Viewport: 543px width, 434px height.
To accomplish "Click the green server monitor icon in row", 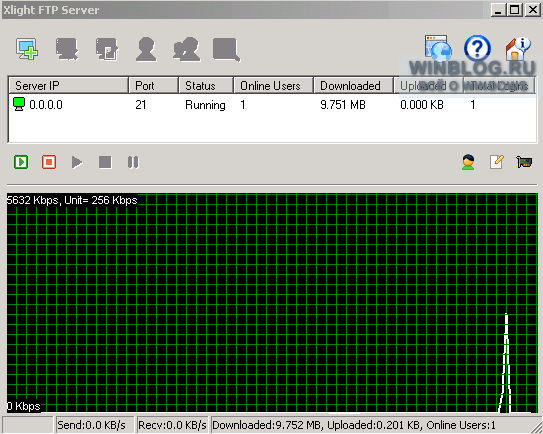I will pyautogui.click(x=19, y=104).
